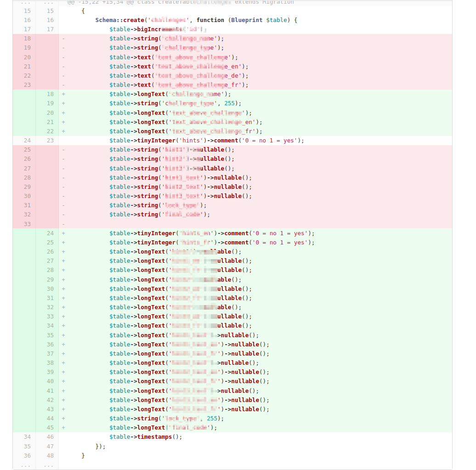
Task: Select old line number 34
Action: tap(27, 437)
